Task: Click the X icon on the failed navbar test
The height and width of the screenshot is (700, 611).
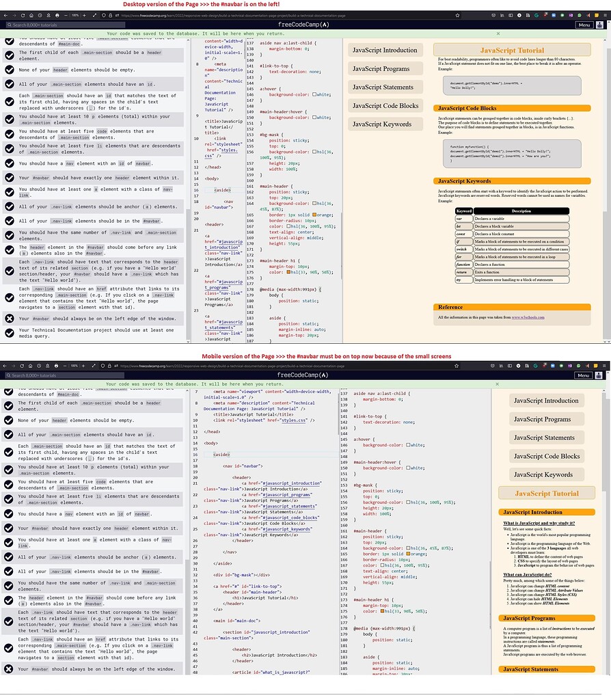Action: point(8,319)
